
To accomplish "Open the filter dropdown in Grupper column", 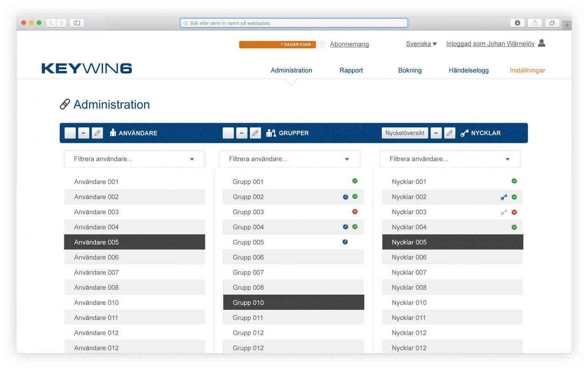I will 290,159.
